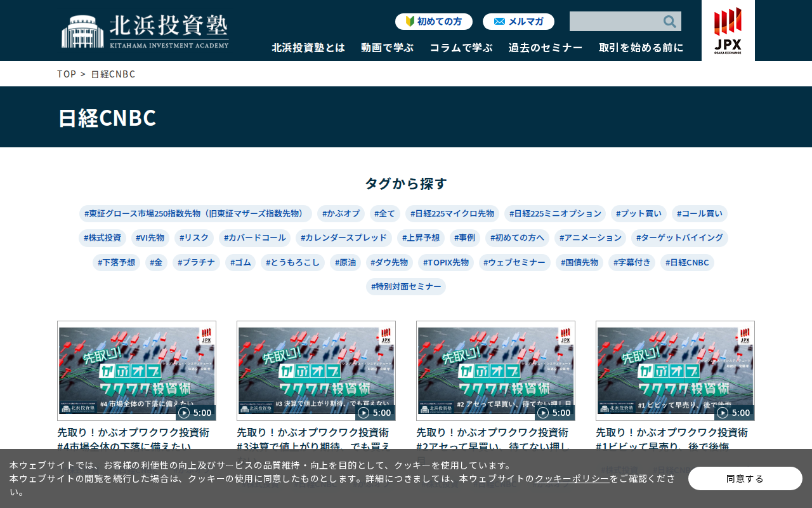This screenshot has height=508, width=812.
Task: Select the #カレンダースプレッド tag
Action: coord(344,238)
